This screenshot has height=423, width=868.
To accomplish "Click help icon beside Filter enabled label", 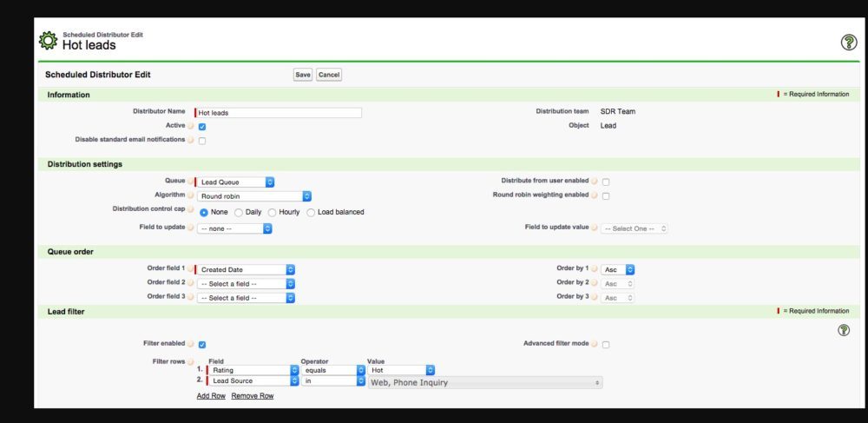I will tap(191, 344).
